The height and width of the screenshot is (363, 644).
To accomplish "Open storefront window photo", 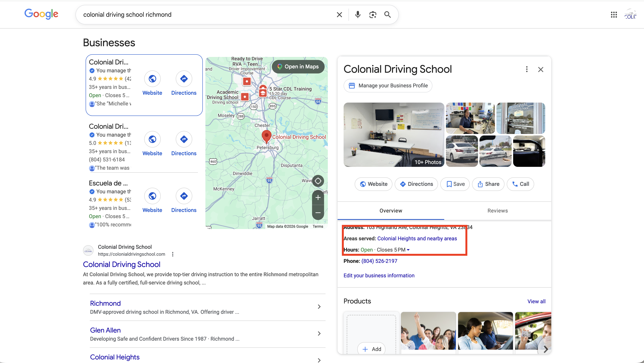I will point(520,118).
